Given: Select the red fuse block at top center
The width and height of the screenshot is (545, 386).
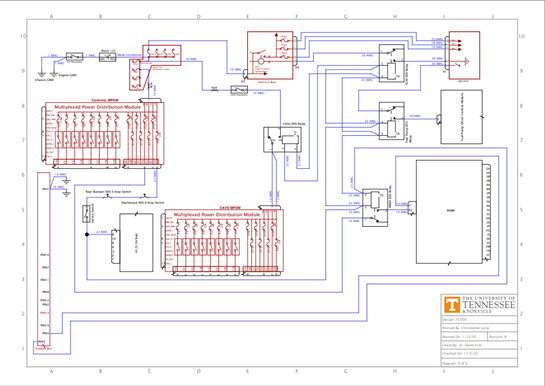Looking at the screenshot, I should click(270, 56).
